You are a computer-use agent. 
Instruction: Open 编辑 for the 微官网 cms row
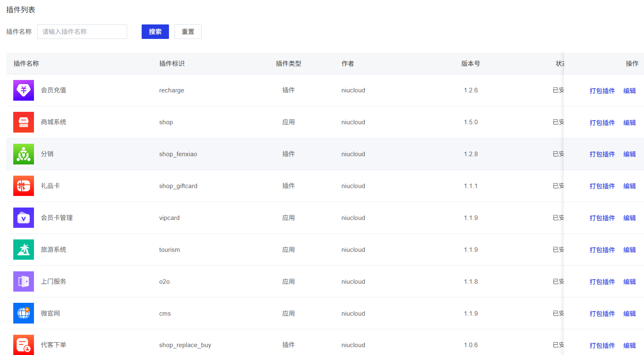(629, 314)
